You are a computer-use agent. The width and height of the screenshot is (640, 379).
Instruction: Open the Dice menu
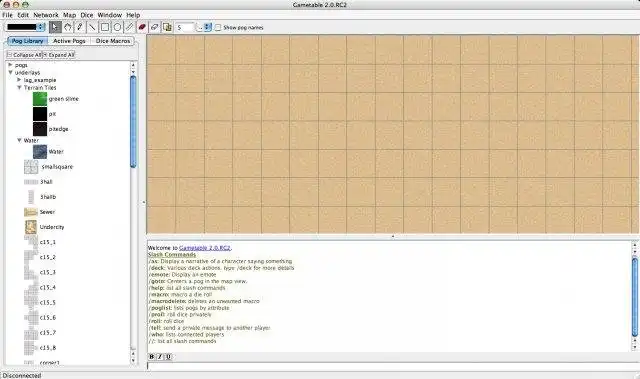point(87,15)
